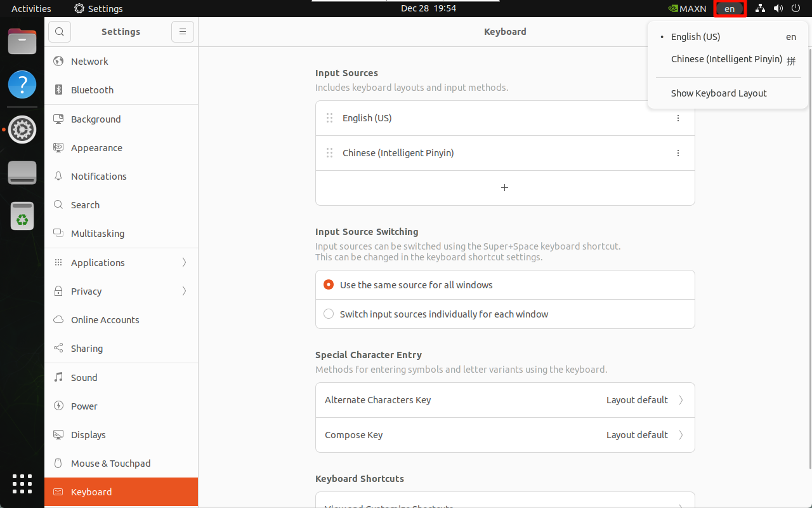Open the Settings search icon
The width and height of the screenshot is (812, 508).
pos(60,31)
